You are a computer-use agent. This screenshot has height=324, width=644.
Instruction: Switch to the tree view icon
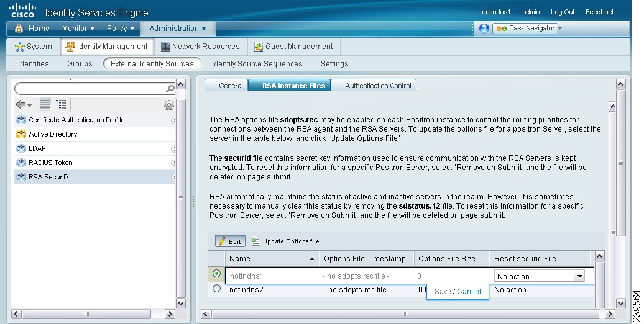pyautogui.click(x=61, y=104)
